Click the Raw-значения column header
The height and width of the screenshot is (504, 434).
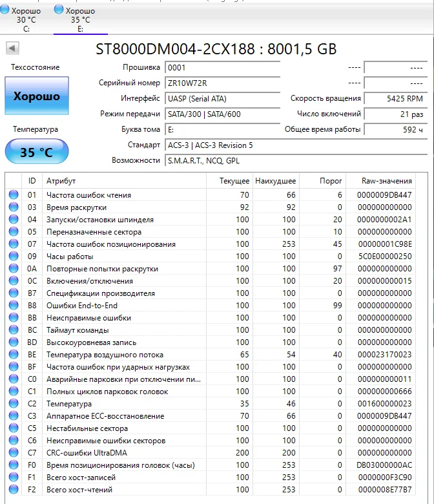(381, 181)
